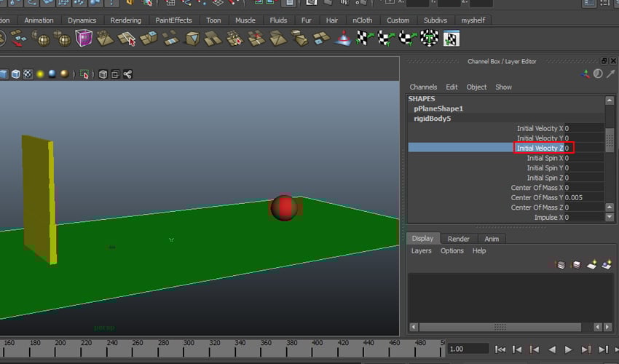Open the Channels menu in Channel Box

423,87
